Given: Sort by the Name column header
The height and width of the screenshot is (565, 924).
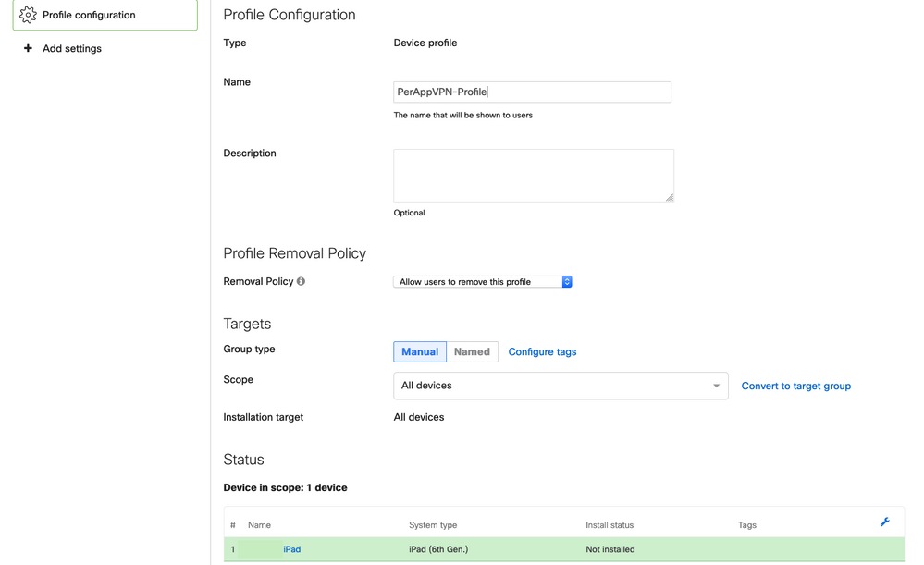Looking at the screenshot, I should [259, 525].
